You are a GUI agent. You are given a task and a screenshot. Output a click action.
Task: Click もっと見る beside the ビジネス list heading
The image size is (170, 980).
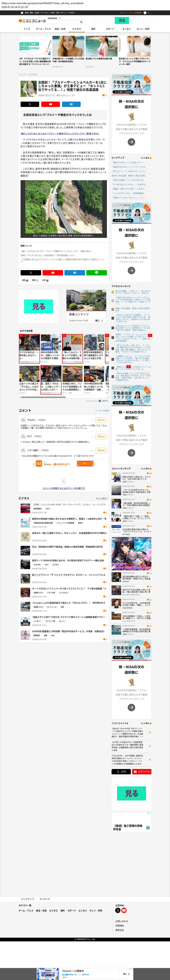tap(102, 498)
